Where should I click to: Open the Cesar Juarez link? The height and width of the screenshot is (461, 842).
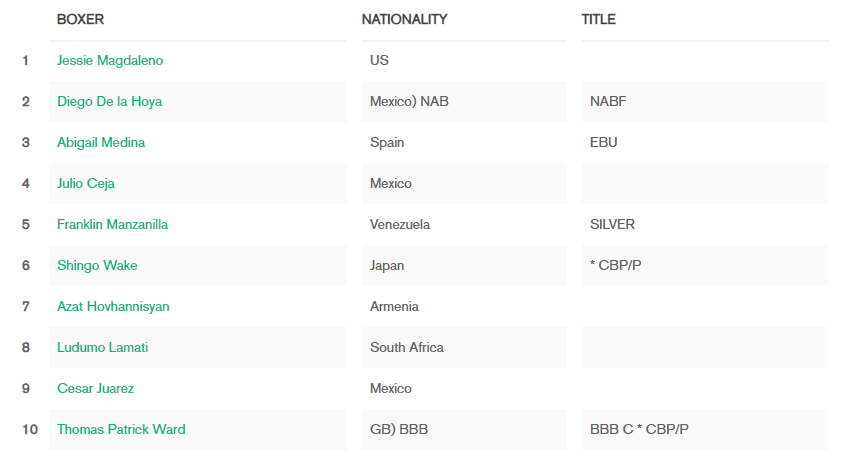96,388
